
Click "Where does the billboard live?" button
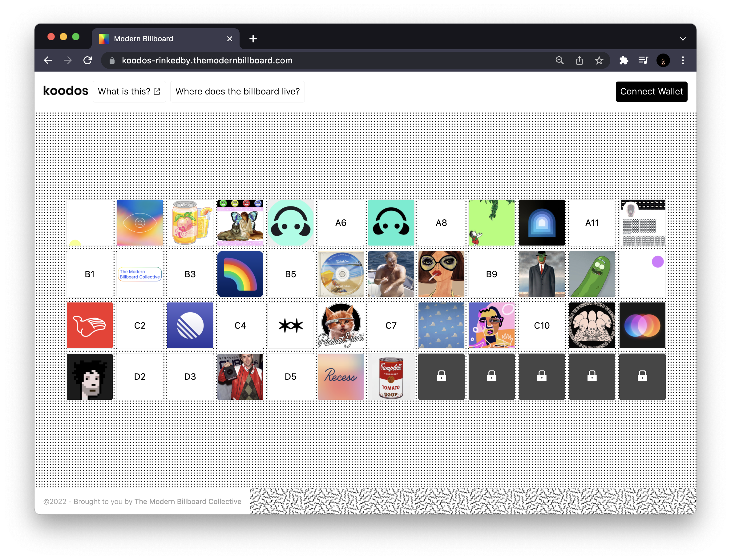tap(237, 91)
